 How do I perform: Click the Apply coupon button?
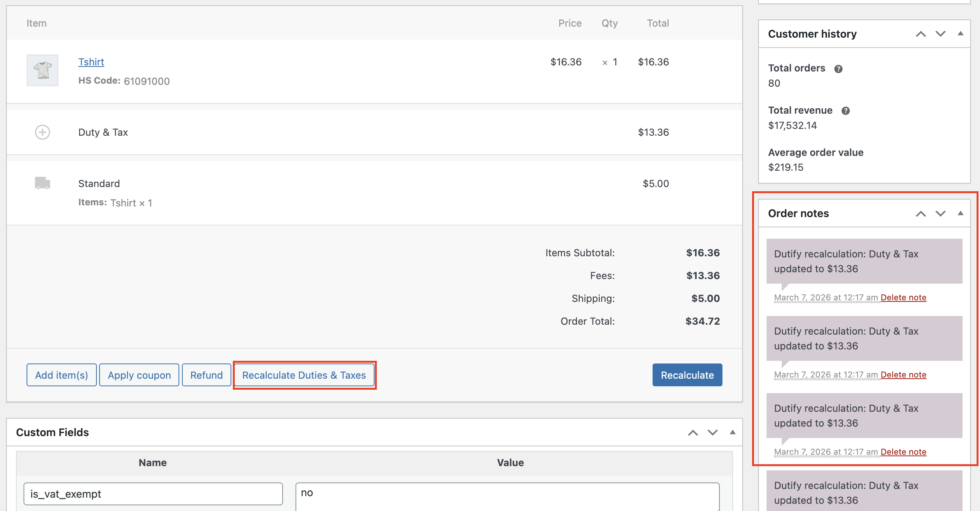point(139,375)
